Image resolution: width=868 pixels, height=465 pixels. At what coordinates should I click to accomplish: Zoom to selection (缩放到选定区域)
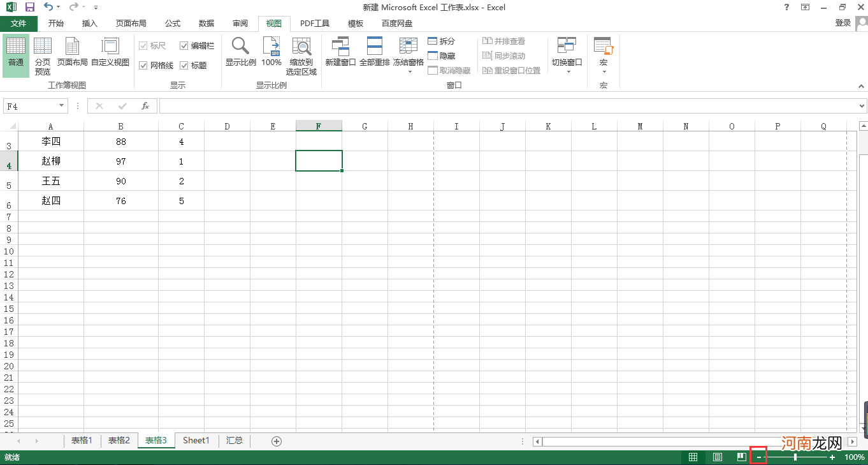pos(301,56)
